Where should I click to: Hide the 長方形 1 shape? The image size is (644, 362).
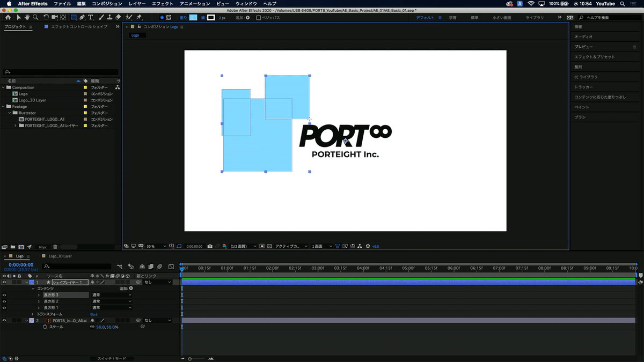point(4,308)
